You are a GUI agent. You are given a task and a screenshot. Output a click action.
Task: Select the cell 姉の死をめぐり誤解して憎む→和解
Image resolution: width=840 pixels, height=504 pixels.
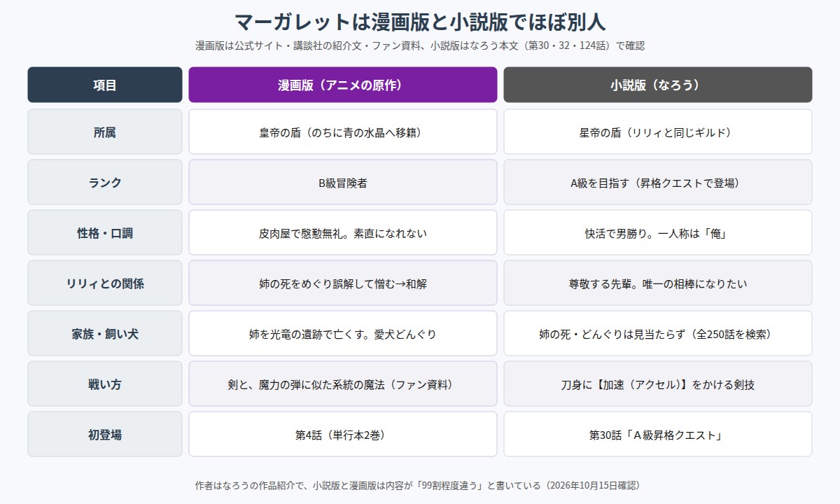343,283
